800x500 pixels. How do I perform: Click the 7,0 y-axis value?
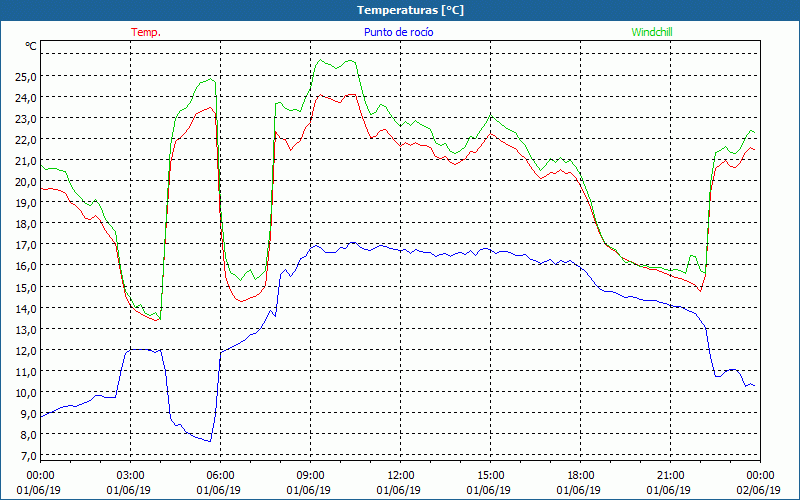[29, 456]
